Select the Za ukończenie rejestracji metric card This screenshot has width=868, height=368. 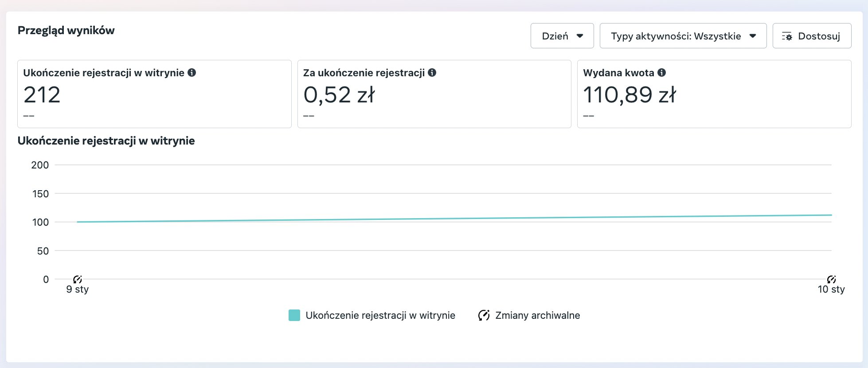434,94
